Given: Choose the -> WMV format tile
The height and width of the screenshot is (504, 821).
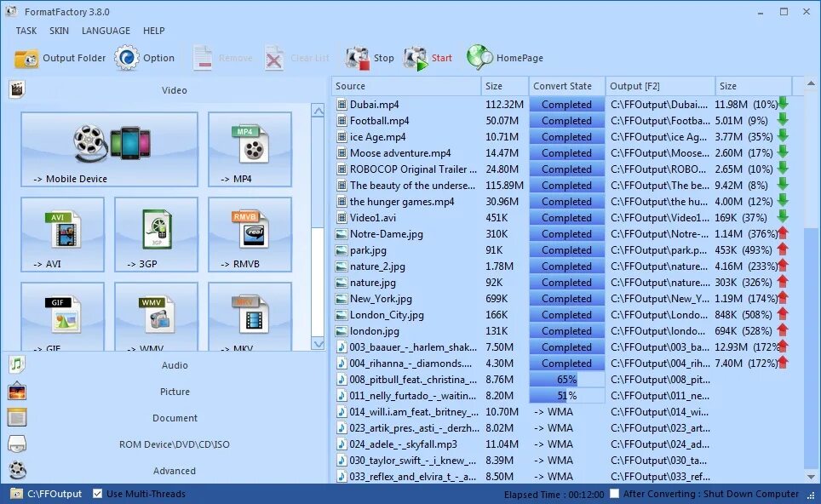Looking at the screenshot, I should click(x=156, y=317).
